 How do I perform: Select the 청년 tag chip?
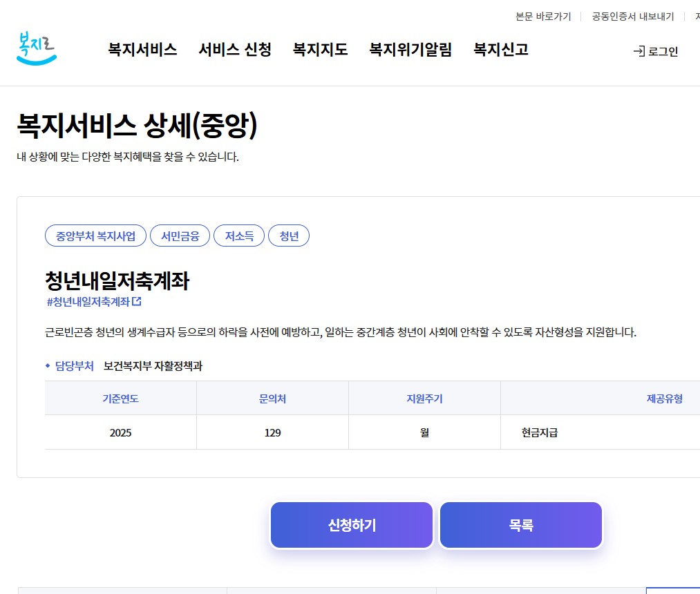(289, 236)
